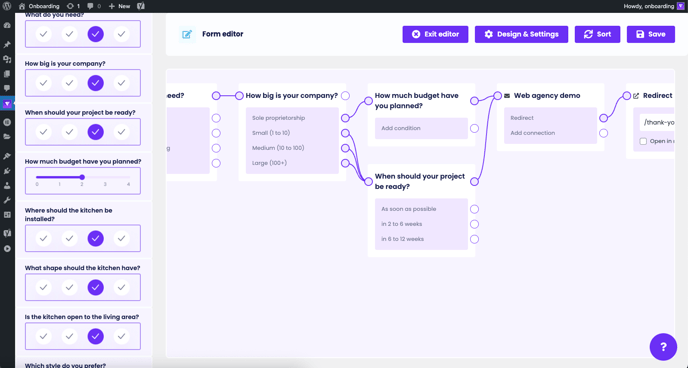The image size is (688, 368).
Task: Open Tools wrench icon in sidebar
Action: coord(7,200)
